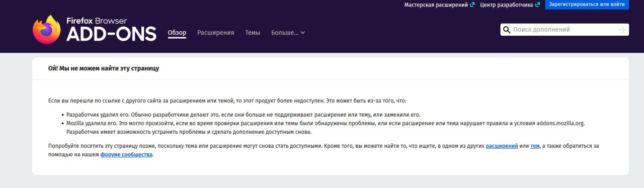Click the heading Ой! Мы не можем найти эту страницу
The height and width of the screenshot is (188, 644).
click(104, 68)
